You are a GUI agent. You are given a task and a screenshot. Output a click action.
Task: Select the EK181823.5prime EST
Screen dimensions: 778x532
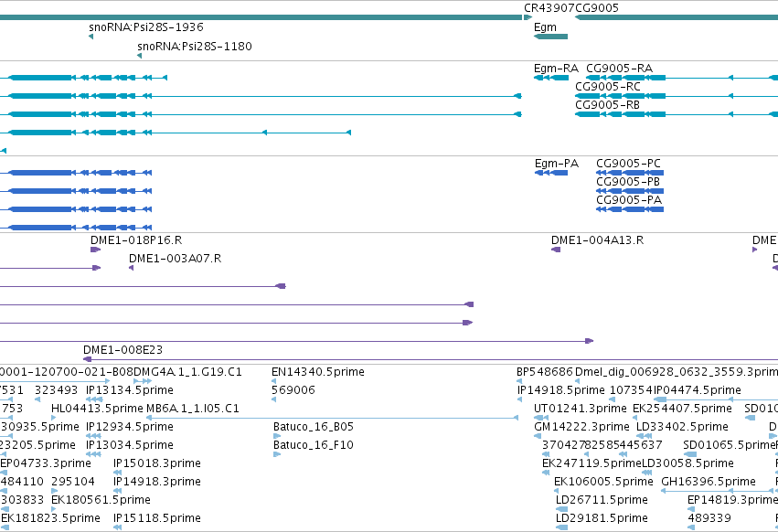(x=5, y=527)
